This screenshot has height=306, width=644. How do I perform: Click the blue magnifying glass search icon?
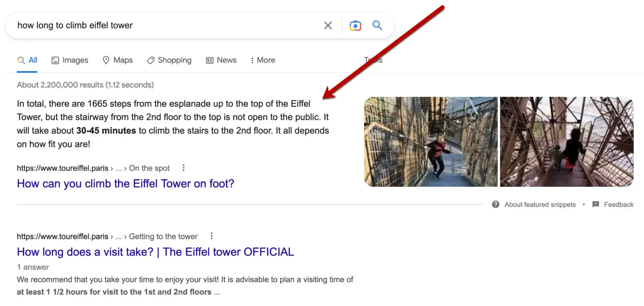(377, 25)
